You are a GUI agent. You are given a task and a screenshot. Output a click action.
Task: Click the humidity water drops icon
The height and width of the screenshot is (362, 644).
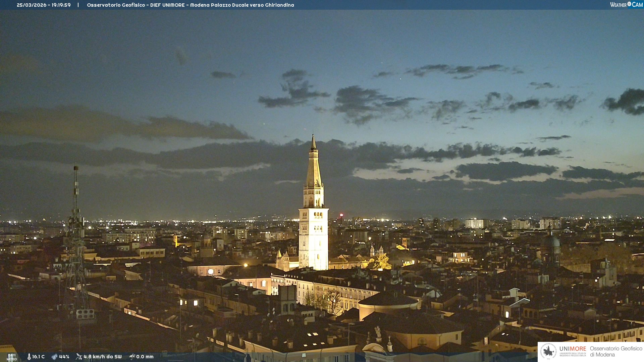pos(54,357)
